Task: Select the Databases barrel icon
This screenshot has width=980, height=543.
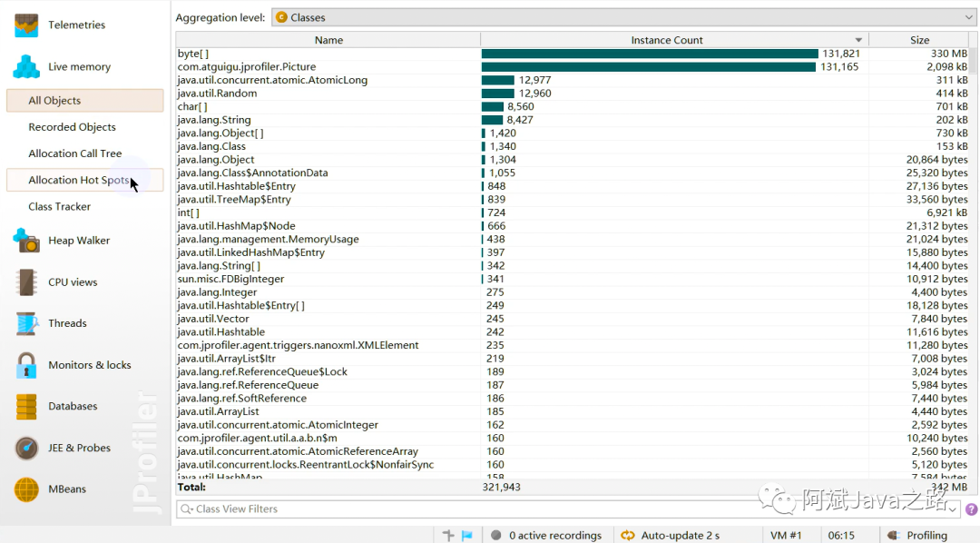Action: [26, 407]
